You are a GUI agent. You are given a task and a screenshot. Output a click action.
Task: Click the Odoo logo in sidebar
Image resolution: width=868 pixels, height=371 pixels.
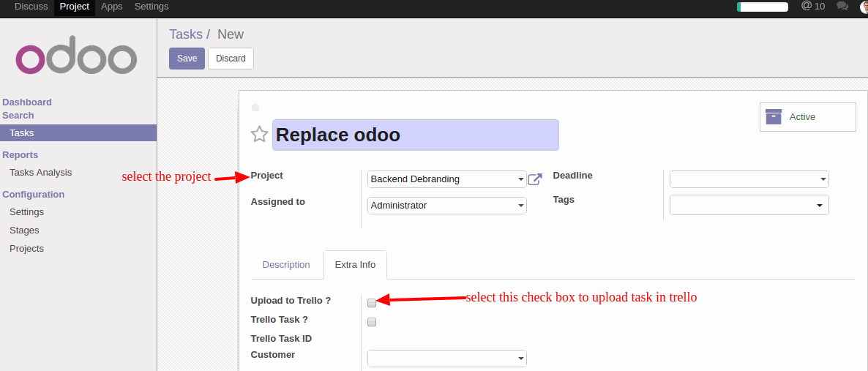(x=76, y=55)
